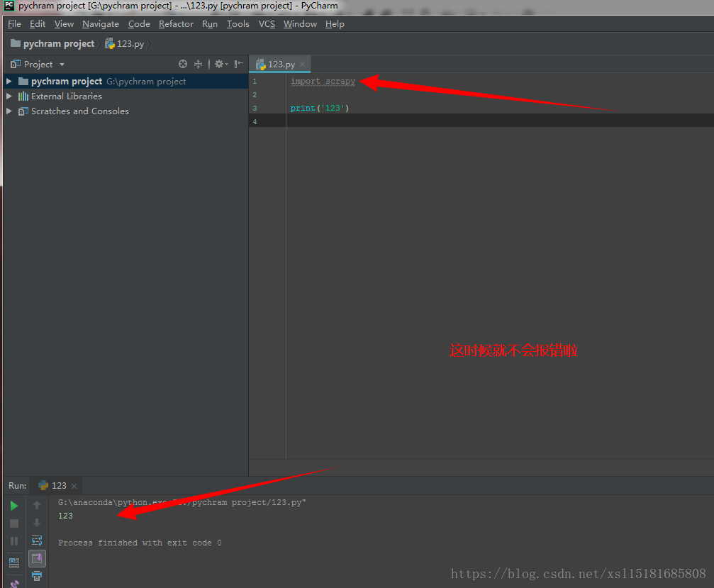The height and width of the screenshot is (588, 714).
Task: Click line number 1 in gutter
Action: pyautogui.click(x=255, y=81)
